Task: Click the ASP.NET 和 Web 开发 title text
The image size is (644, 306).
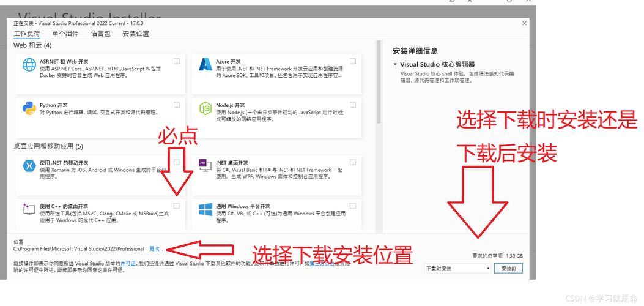Action: [x=64, y=62]
